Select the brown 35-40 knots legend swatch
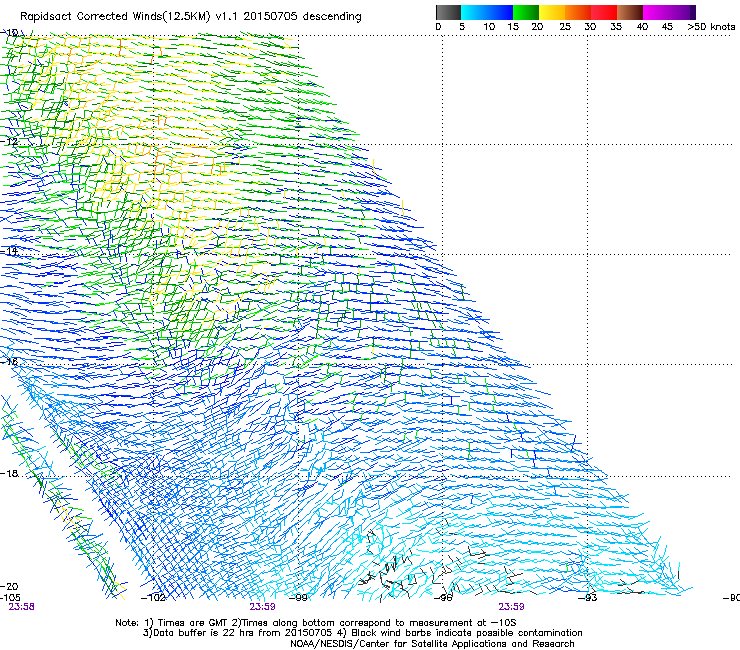 tap(630, 12)
